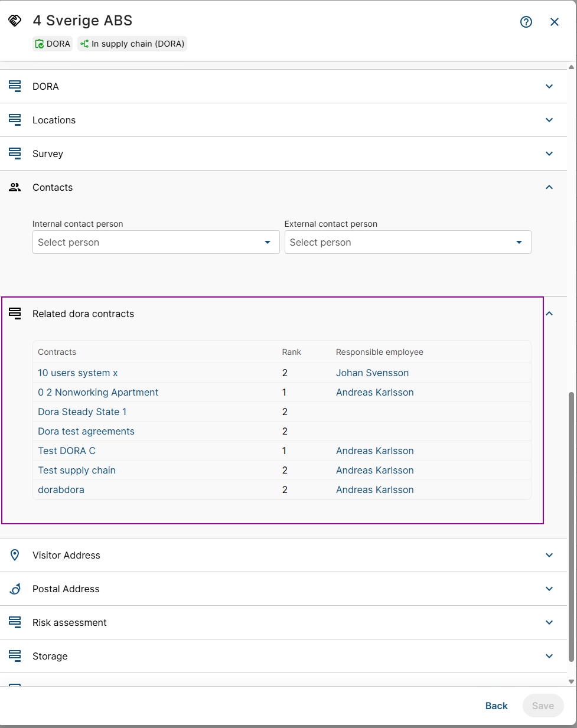Click the vertical scrollbar thumb
The height and width of the screenshot is (728, 577).
coord(571,525)
